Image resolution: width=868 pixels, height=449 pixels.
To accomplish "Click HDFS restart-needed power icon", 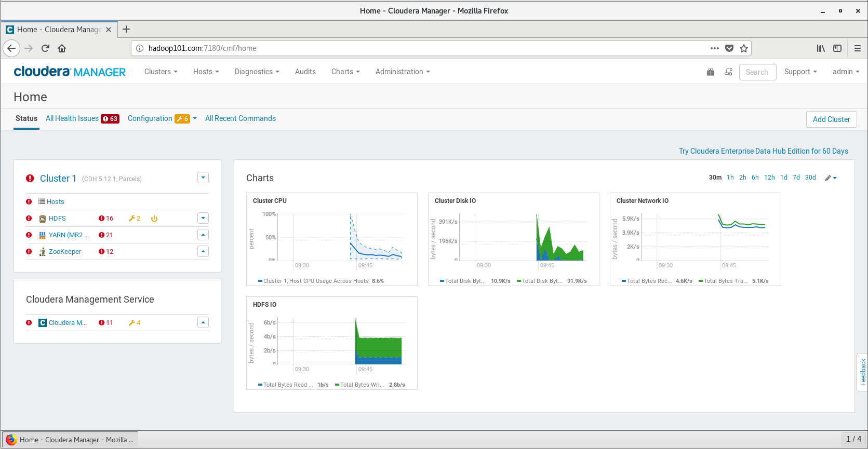I will pos(154,219).
